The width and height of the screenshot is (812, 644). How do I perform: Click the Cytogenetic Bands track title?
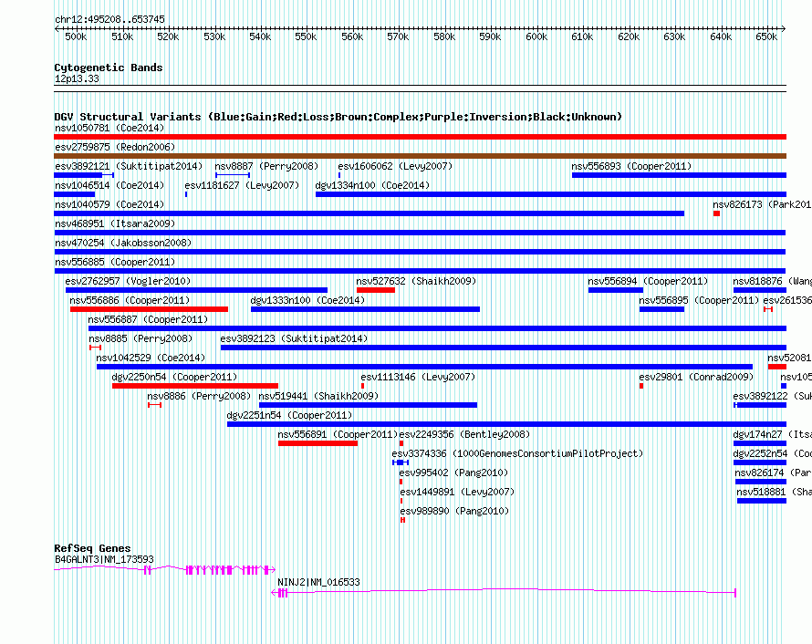coord(109,68)
